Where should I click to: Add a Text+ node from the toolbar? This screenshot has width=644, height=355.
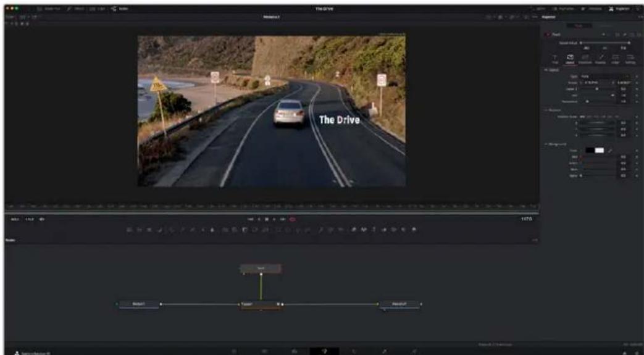tap(149, 230)
